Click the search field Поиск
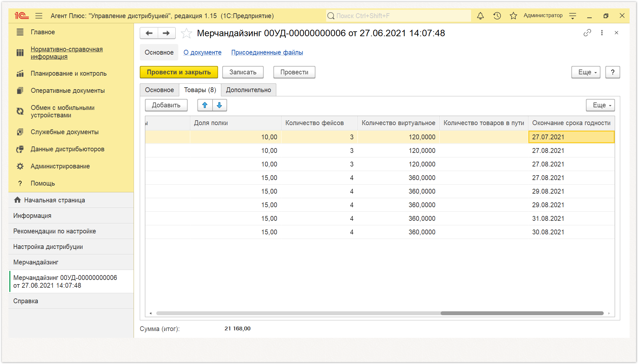Screen dimensions: 638x364 coord(399,16)
